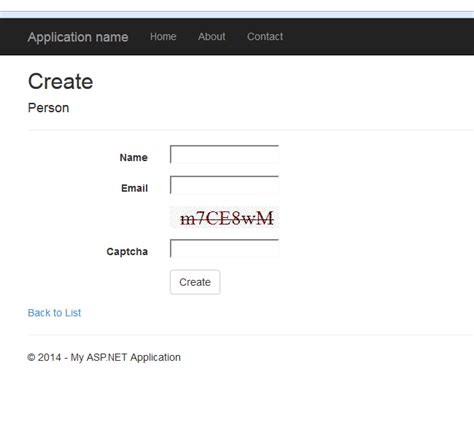Focus the Captcha input field
The height and width of the screenshot is (433, 474).
[224, 248]
